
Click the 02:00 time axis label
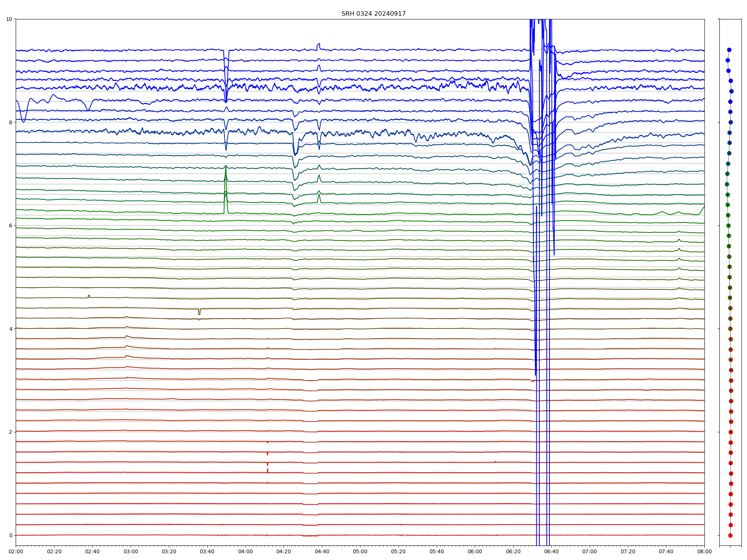point(16,552)
